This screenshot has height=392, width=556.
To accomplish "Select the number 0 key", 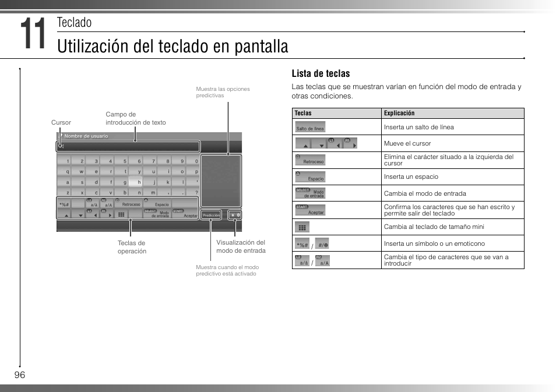I will coord(192,161).
